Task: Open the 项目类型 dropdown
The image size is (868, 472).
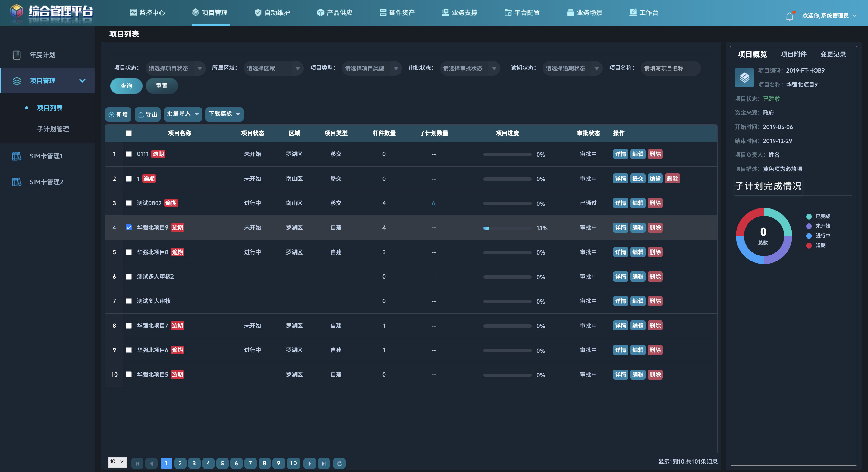Action: (372, 68)
